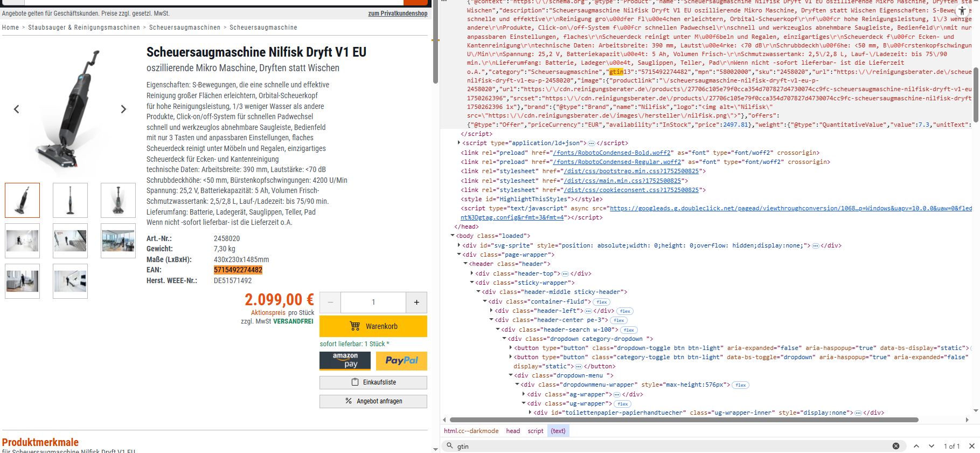
Task: Collapse the header class node
Action: pos(465,264)
